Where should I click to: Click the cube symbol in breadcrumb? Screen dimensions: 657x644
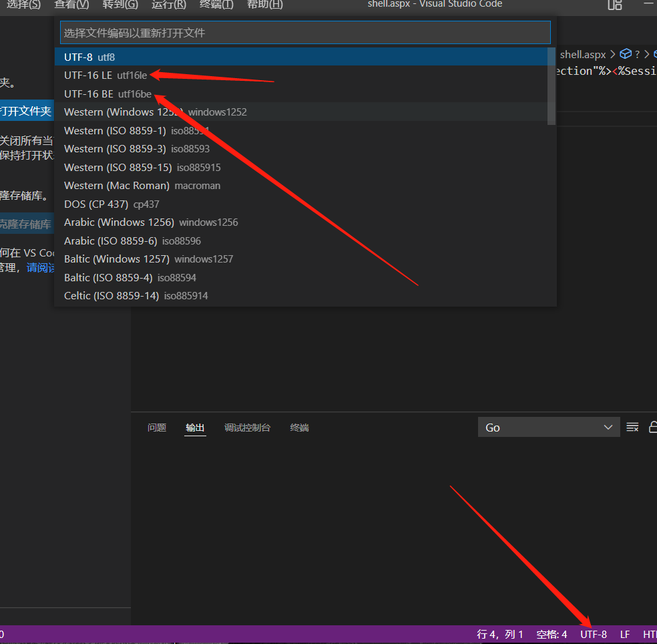coord(626,54)
